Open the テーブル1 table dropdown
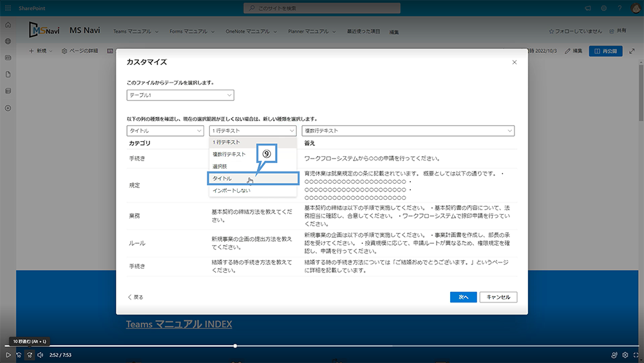Image resolution: width=644 pixels, height=363 pixels. [x=180, y=95]
